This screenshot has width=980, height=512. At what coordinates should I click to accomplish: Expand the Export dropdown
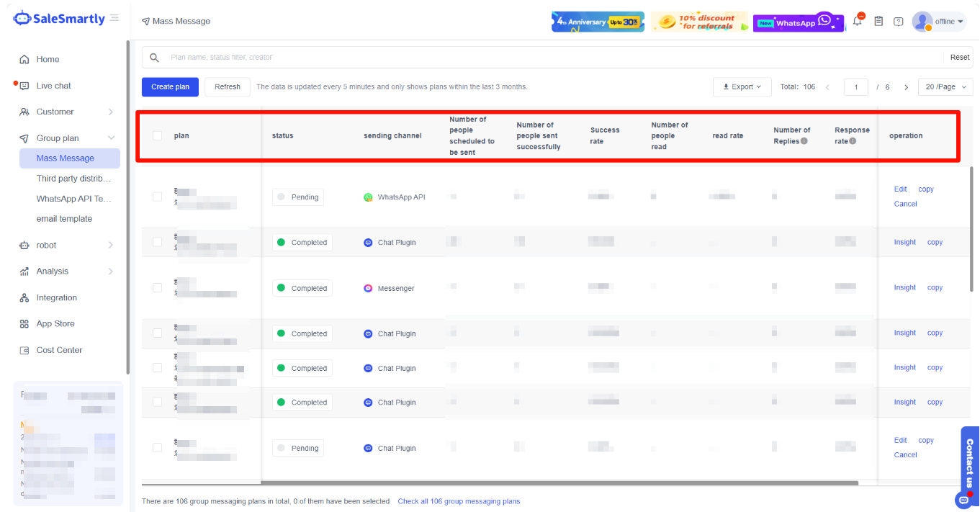(x=742, y=87)
